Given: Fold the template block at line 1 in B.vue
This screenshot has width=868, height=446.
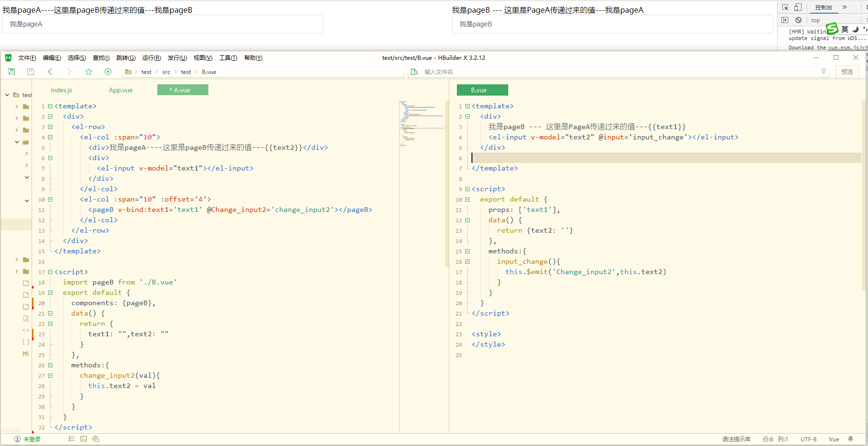Looking at the screenshot, I should pos(467,106).
